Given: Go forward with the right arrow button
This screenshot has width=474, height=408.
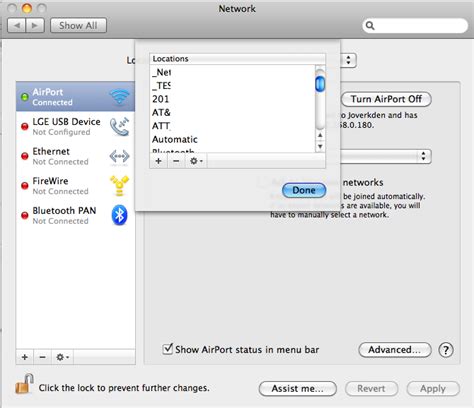Looking at the screenshot, I should pyautogui.click(x=35, y=25).
